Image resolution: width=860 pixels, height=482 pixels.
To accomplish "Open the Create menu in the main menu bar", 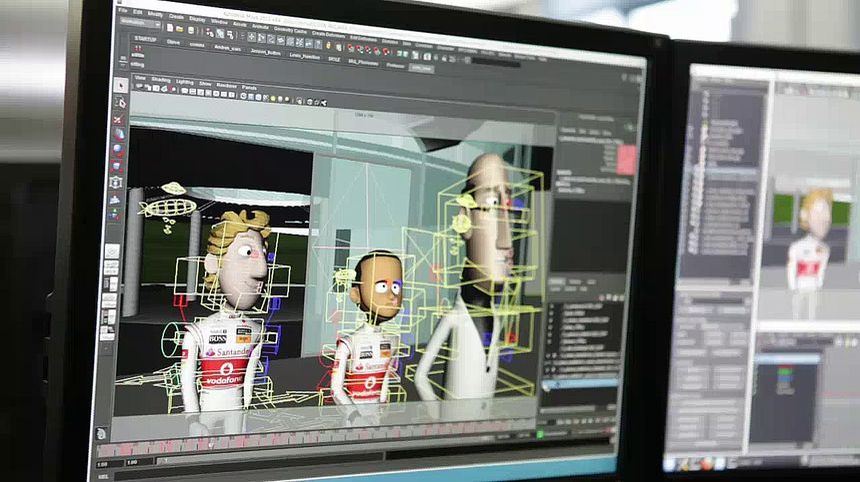I will coord(177,16).
